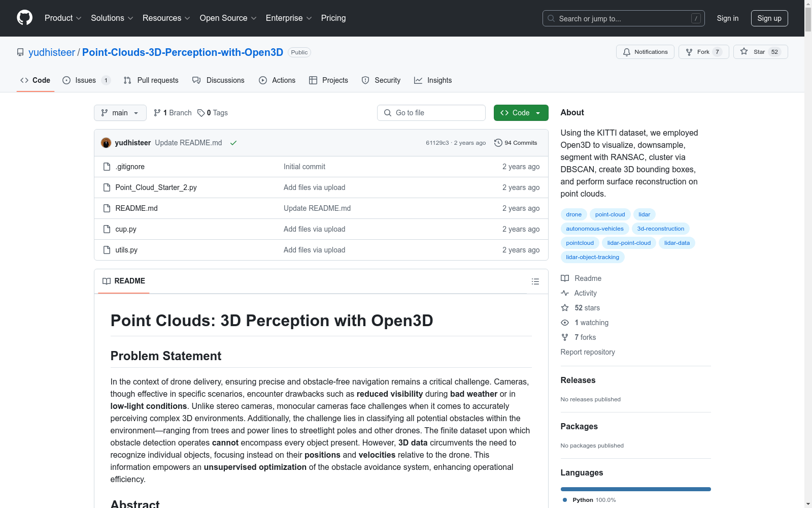Select the Code tab
812x508 pixels.
pyautogui.click(x=35, y=80)
